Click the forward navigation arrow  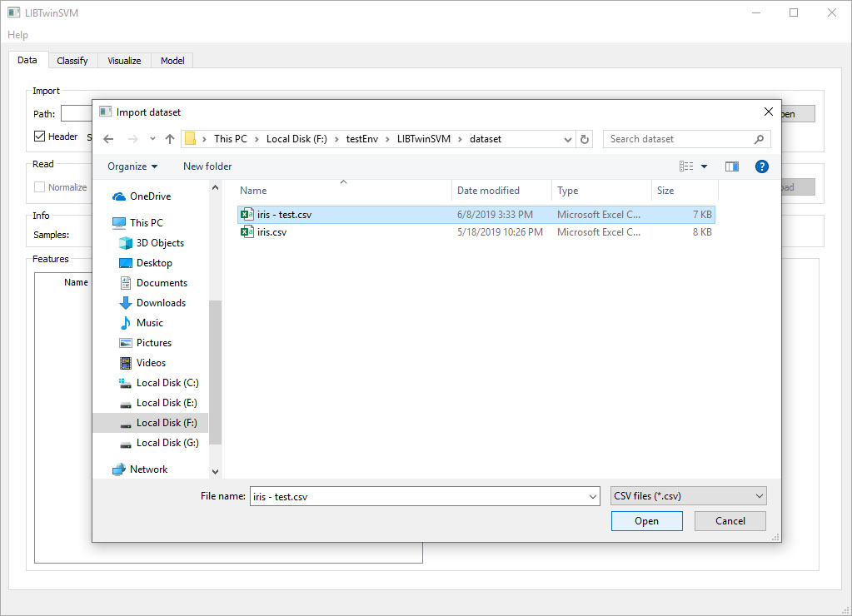(x=132, y=139)
